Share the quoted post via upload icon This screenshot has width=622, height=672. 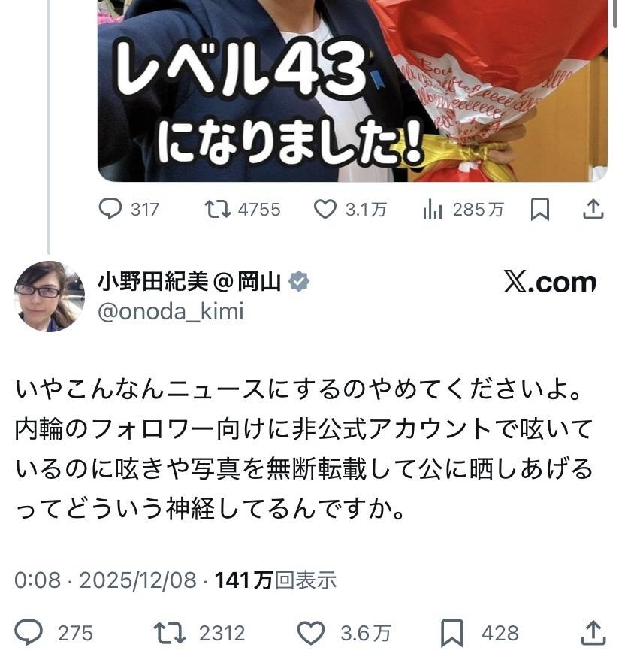coord(593,210)
